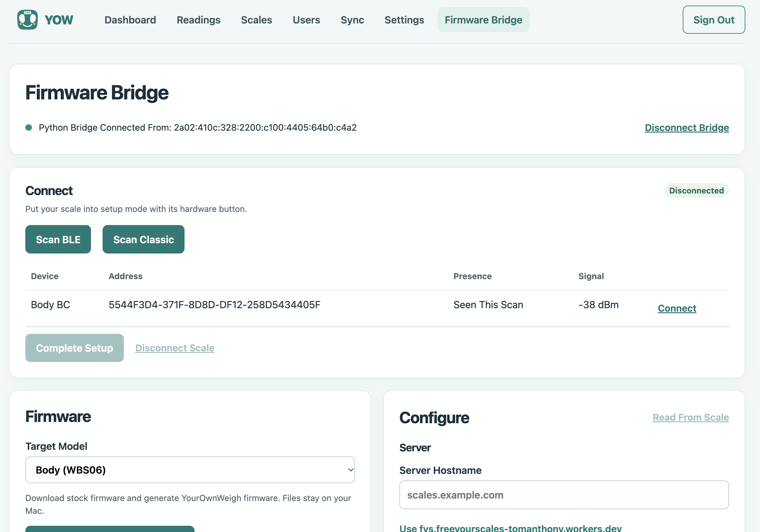This screenshot has height=532, width=760.
Task: Open the Dashboard page
Action: (x=130, y=20)
